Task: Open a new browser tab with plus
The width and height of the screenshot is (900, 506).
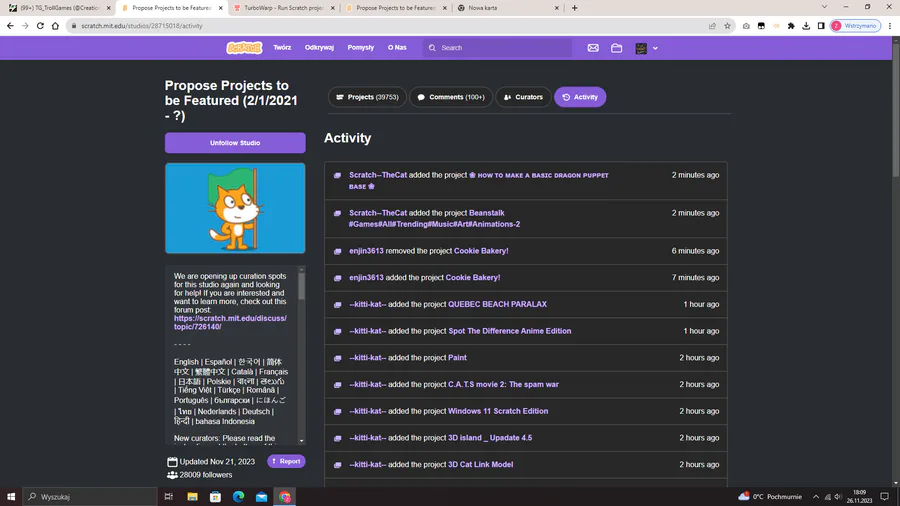Action: click(575, 8)
